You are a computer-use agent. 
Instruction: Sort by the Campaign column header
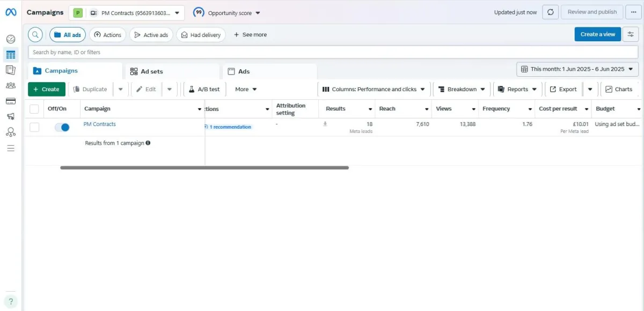(x=143, y=109)
